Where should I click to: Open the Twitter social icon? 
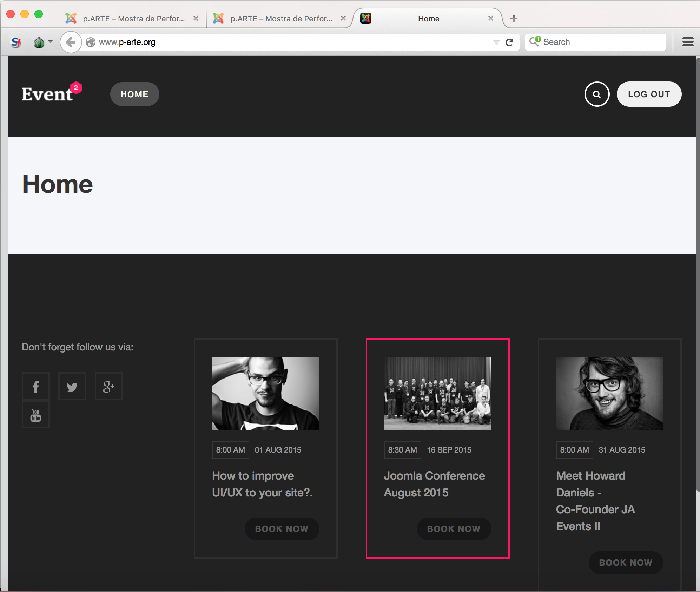tap(72, 386)
